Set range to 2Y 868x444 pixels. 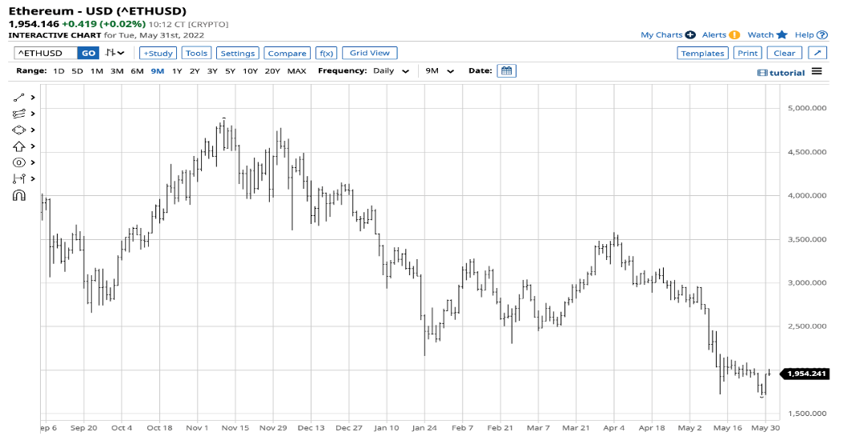(195, 71)
